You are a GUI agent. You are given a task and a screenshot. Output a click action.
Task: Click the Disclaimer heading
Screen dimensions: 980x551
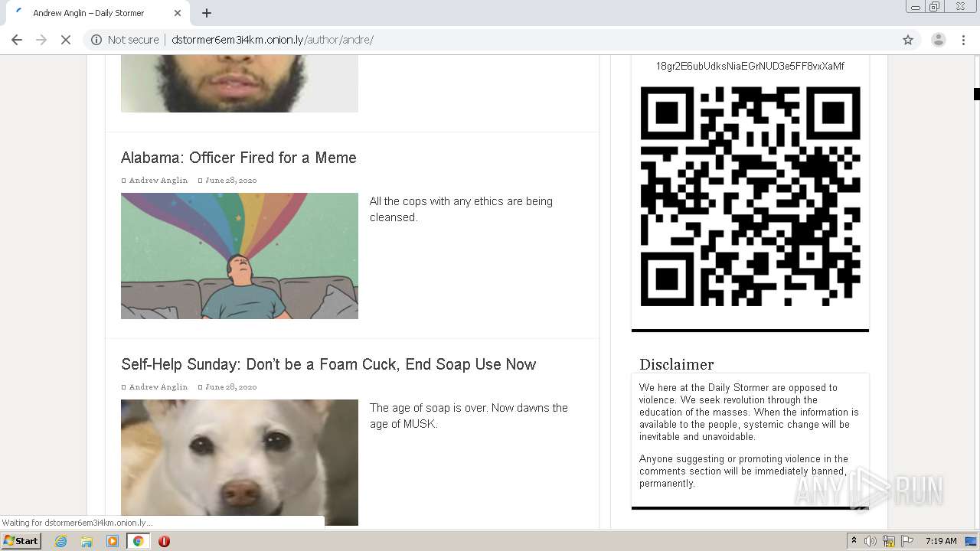677,364
